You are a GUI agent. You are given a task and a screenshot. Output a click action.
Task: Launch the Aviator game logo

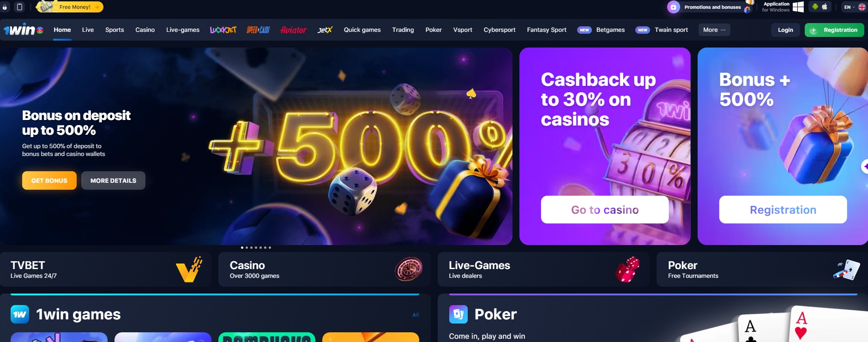coord(293,30)
